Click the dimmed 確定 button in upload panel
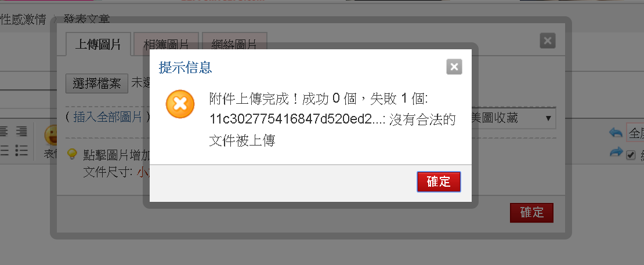This screenshot has width=644, height=265. pos(531,212)
